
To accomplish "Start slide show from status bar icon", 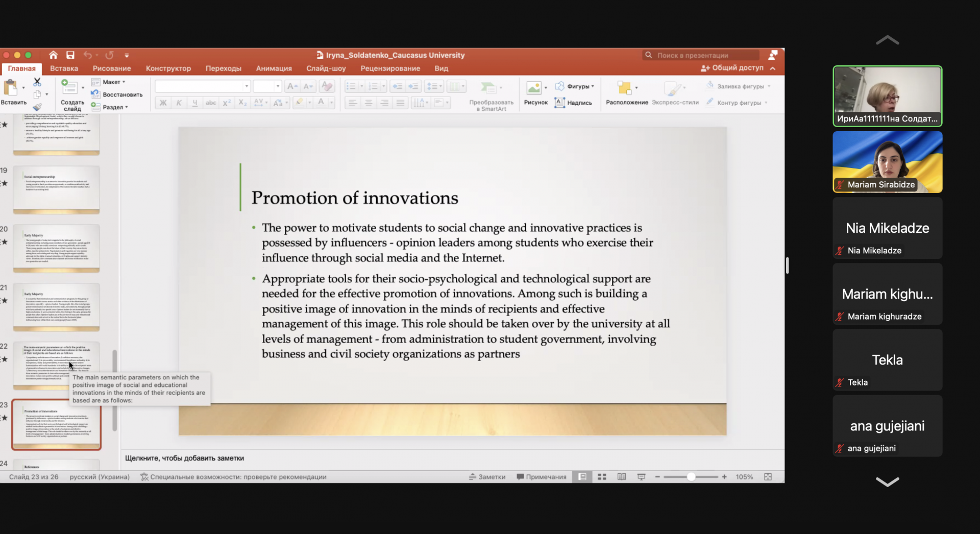I will 641,477.
